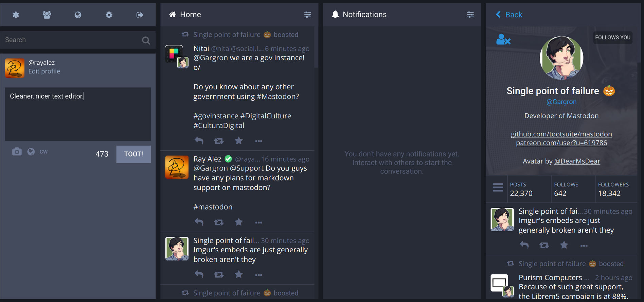Open more options on Imgur post in Home
Screen dimensions: 644x302
pyautogui.click(x=258, y=275)
